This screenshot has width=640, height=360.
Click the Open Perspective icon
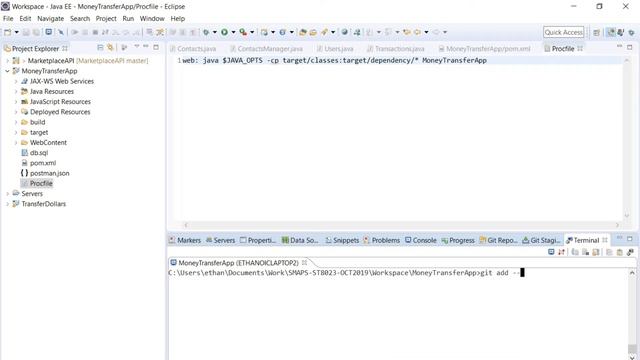[596, 32]
